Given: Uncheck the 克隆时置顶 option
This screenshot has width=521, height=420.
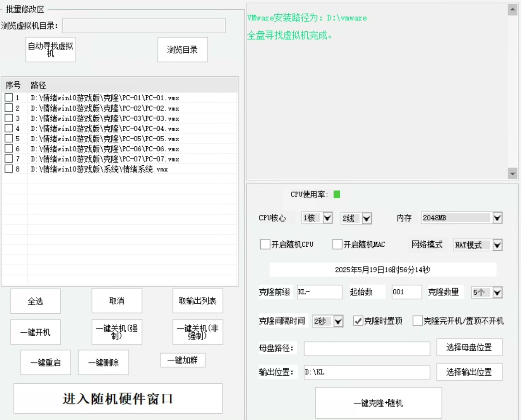Looking at the screenshot, I should 358,321.
